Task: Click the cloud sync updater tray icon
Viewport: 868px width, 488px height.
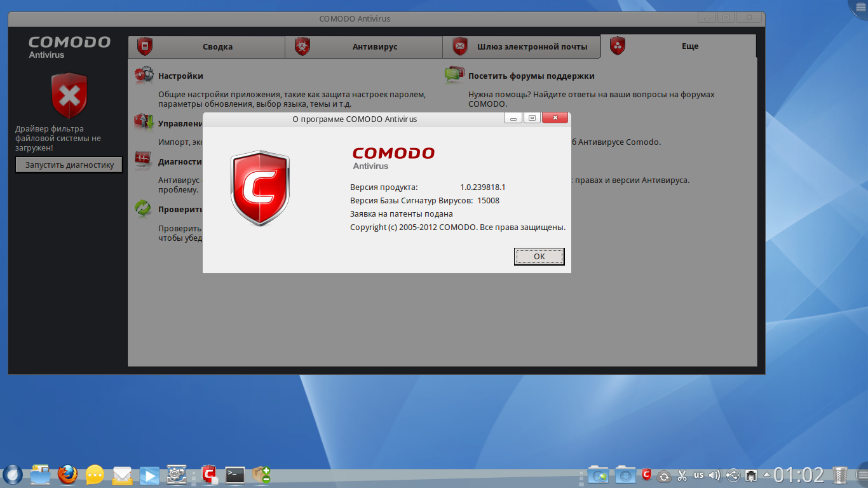Action: click(x=665, y=475)
